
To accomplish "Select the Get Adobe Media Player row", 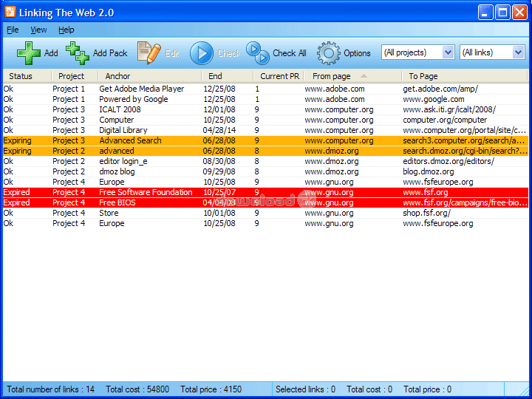I will (266, 89).
